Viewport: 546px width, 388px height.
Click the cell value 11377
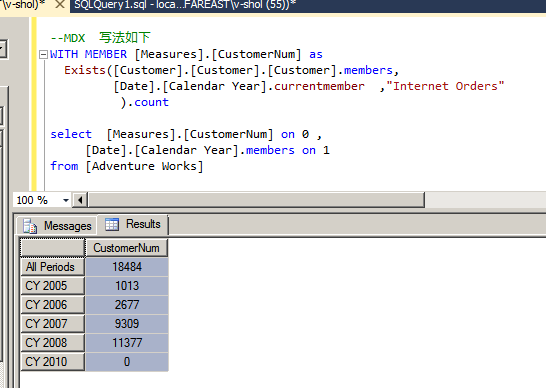tap(127, 343)
